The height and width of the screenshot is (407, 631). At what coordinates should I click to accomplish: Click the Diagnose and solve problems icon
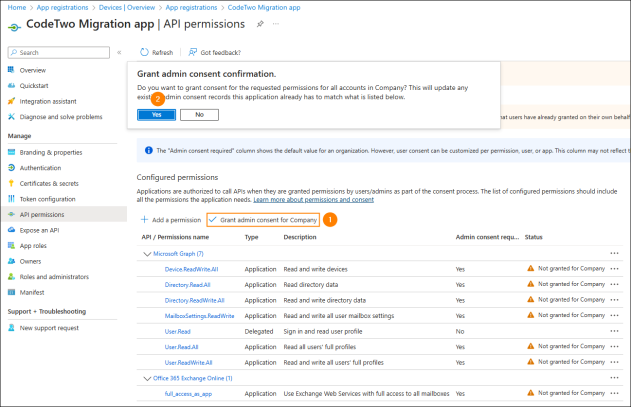[11, 116]
